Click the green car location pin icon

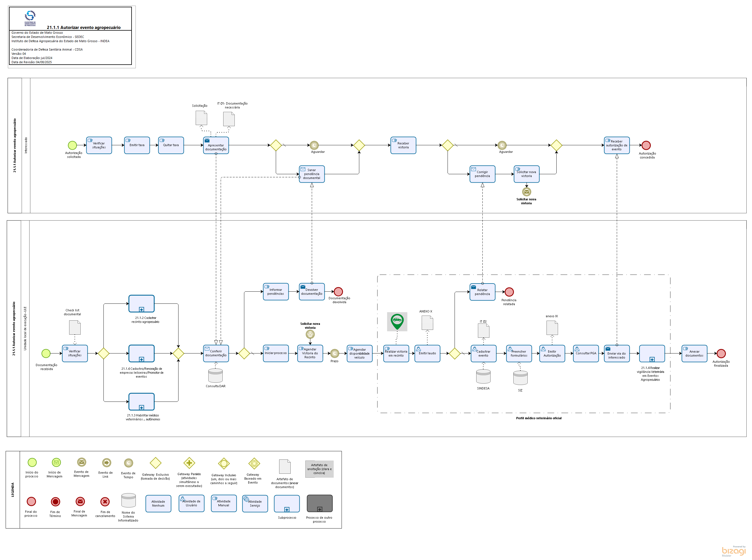coord(397,321)
